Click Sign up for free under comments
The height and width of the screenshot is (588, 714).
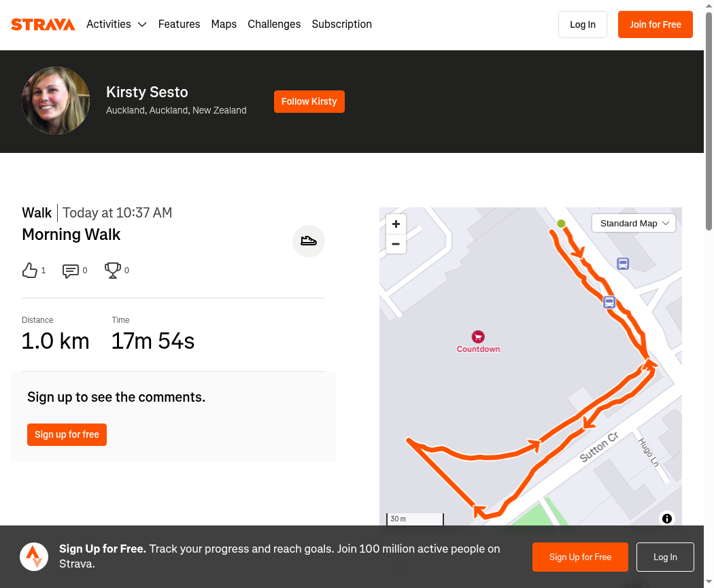point(67,434)
